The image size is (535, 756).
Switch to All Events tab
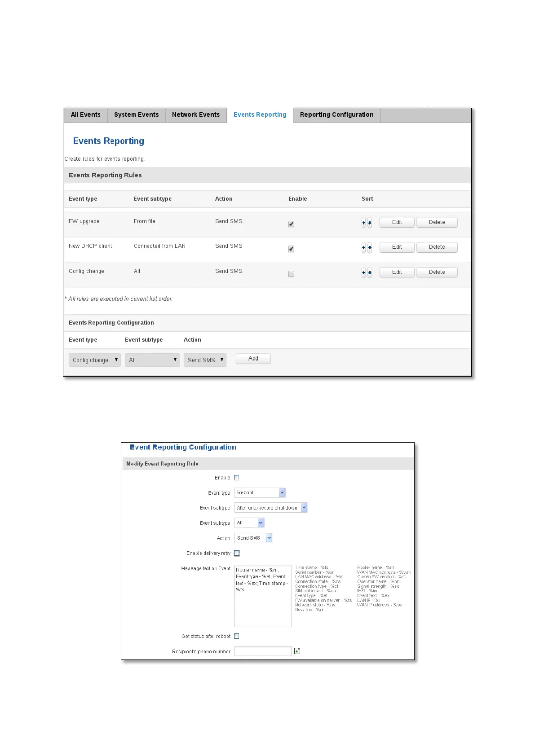[x=86, y=115]
